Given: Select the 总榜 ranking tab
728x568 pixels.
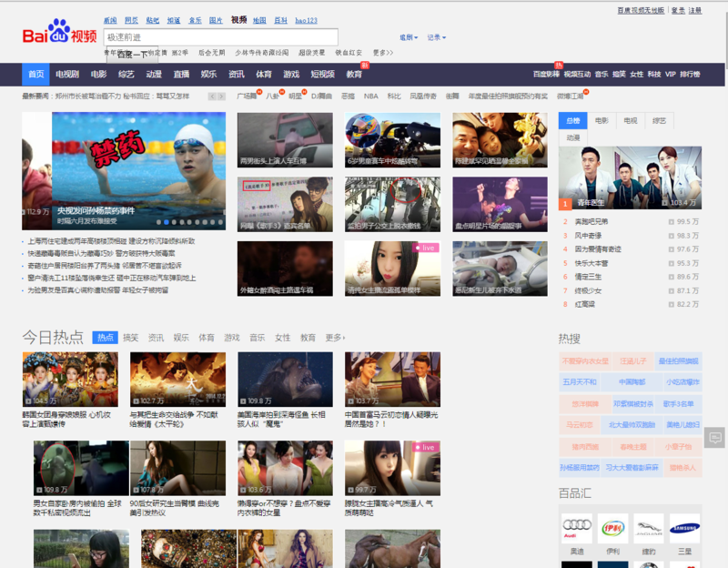Looking at the screenshot, I should point(573,121).
